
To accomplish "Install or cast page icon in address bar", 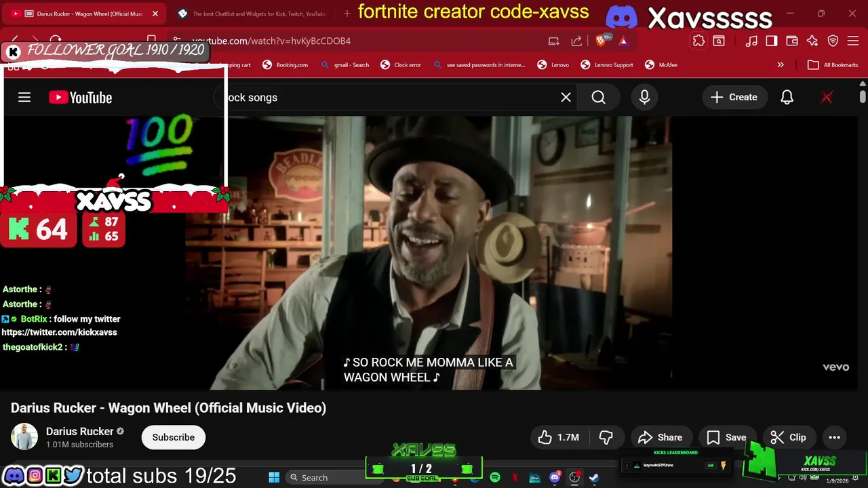I will (553, 41).
